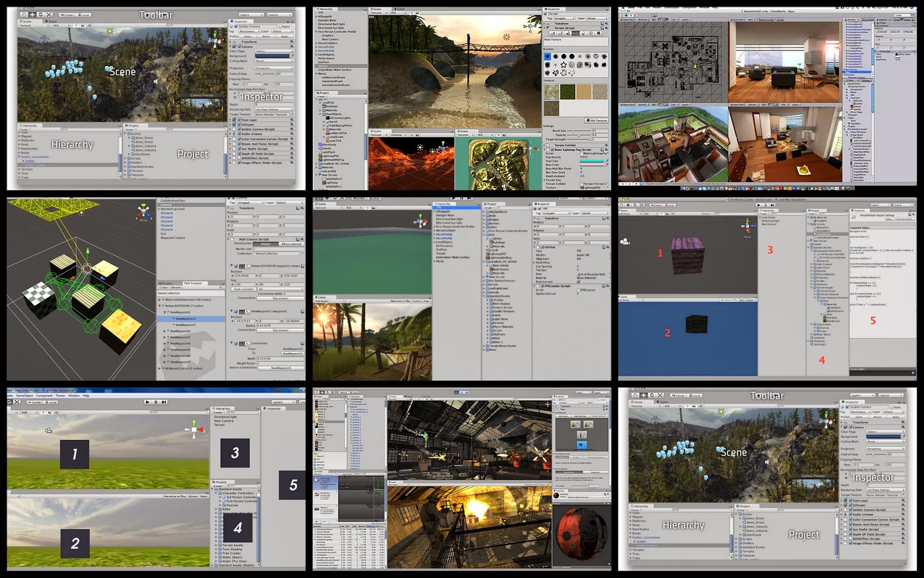924x578 pixels.
Task: Open Terrain menu in New Unity Project
Action: tap(61, 395)
